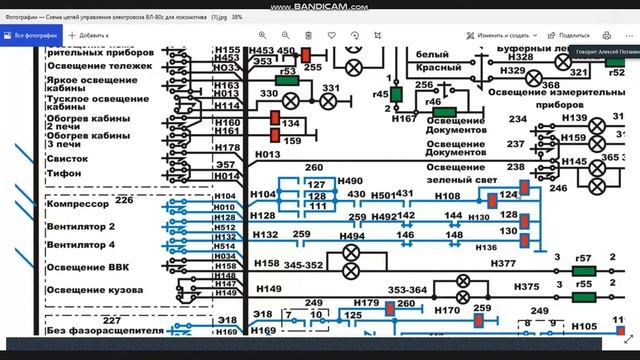The width and height of the screenshot is (640, 360).
Task: Click the 345-352 lamp group label
Action: coord(303,265)
